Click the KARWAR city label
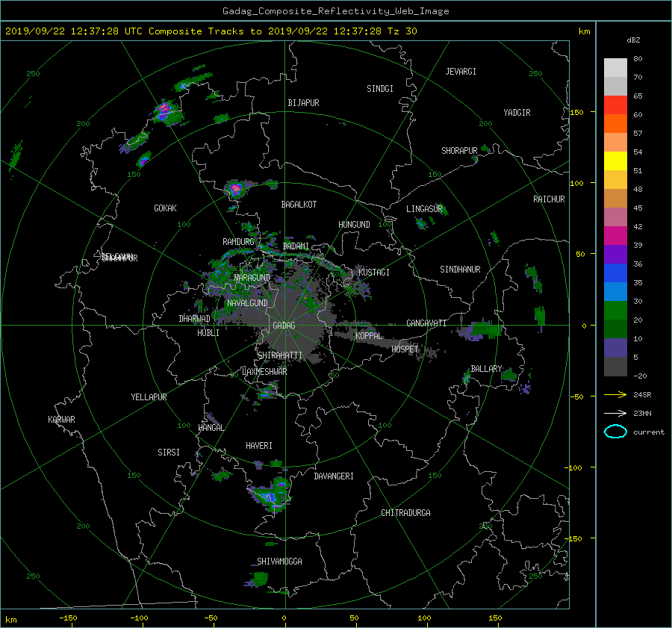This screenshot has height=628, width=672. (x=61, y=420)
